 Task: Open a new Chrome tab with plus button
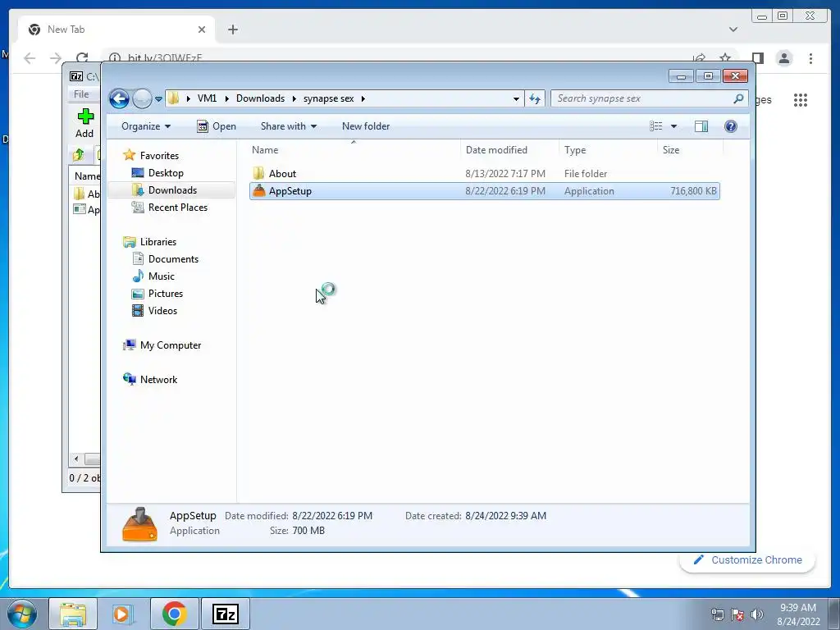point(232,30)
